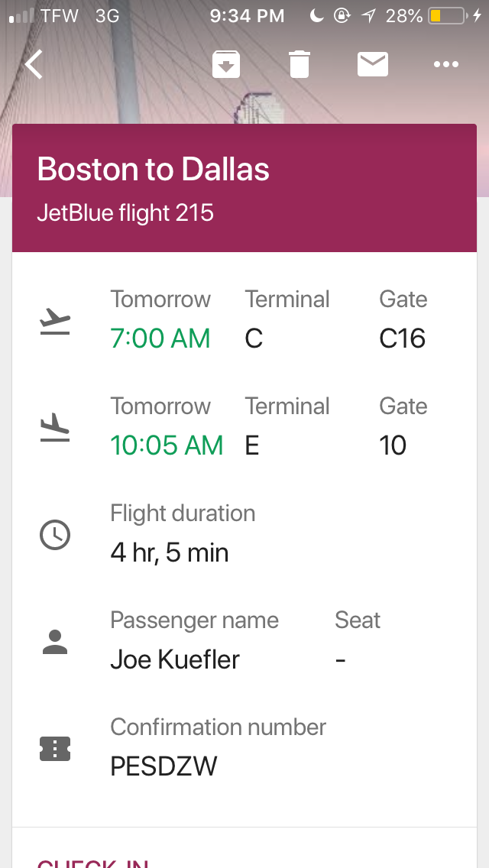489x868 pixels.
Task: Delete the email with trash icon
Action: point(300,64)
